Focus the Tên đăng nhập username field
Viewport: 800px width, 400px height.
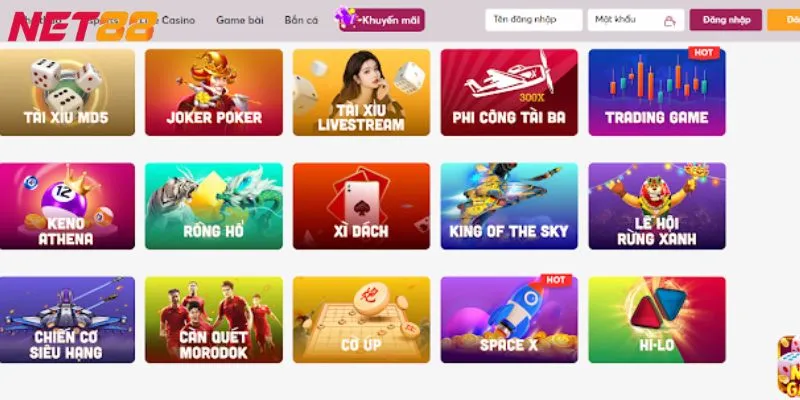coord(534,20)
